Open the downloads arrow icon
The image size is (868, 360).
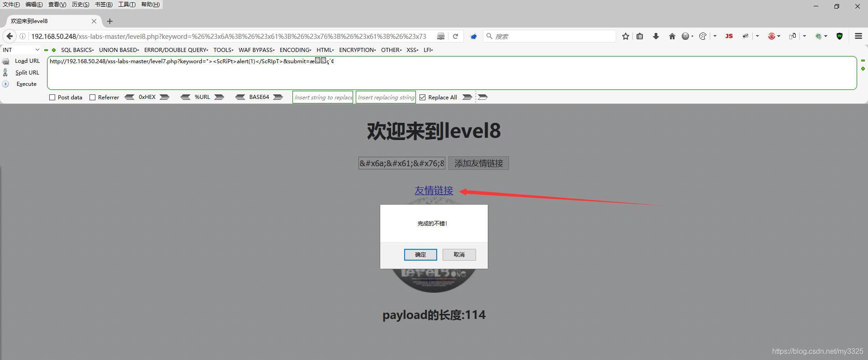point(656,36)
